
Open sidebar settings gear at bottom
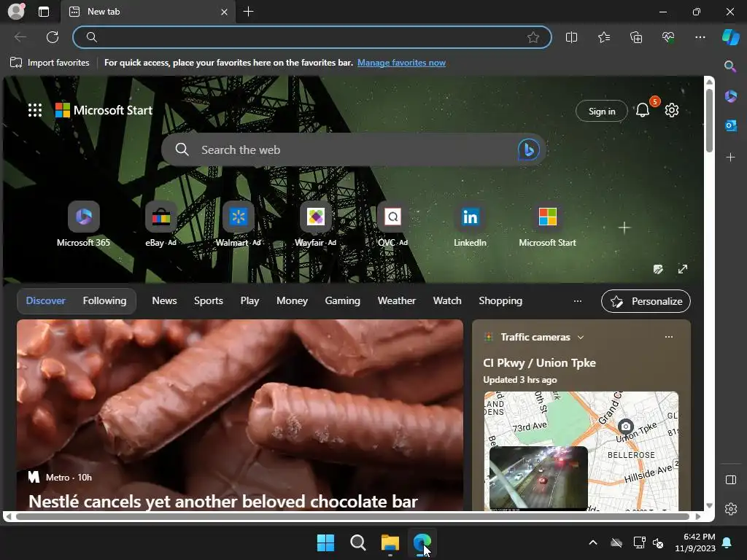tap(731, 508)
